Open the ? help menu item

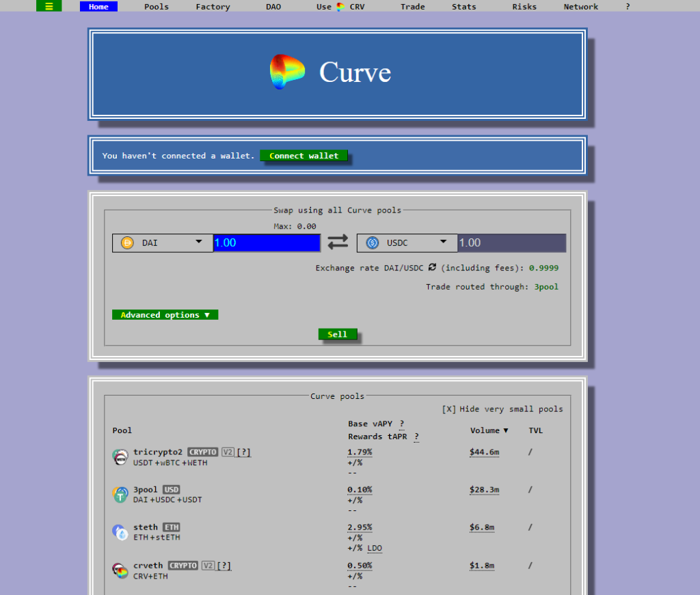(628, 7)
